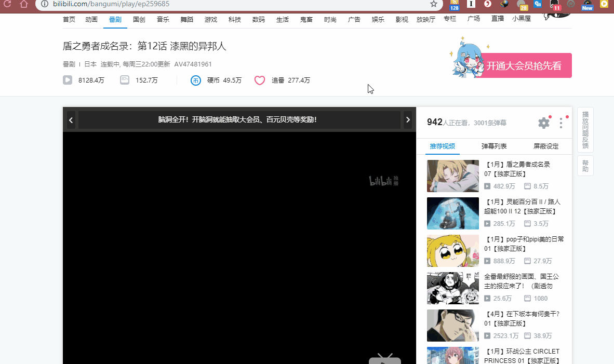Viewport: 614px width, 364px height.
Task: Open the three-dot more options menu
Action: 561,123
